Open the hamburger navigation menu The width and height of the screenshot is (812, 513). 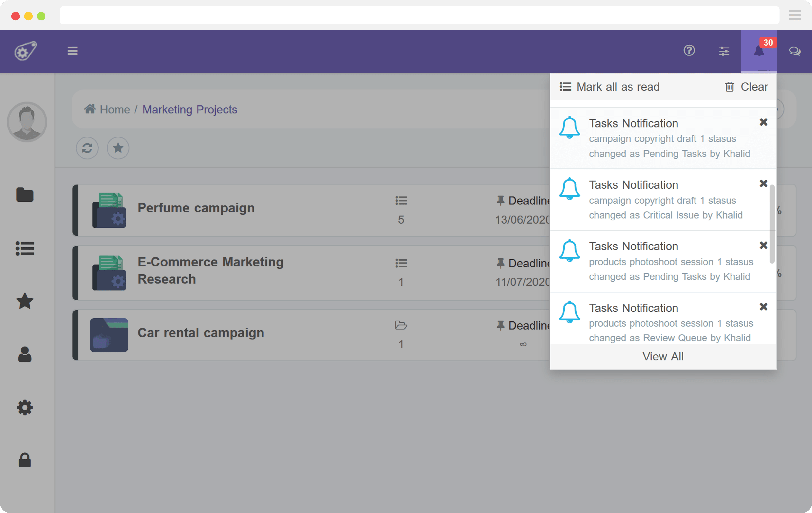click(72, 51)
